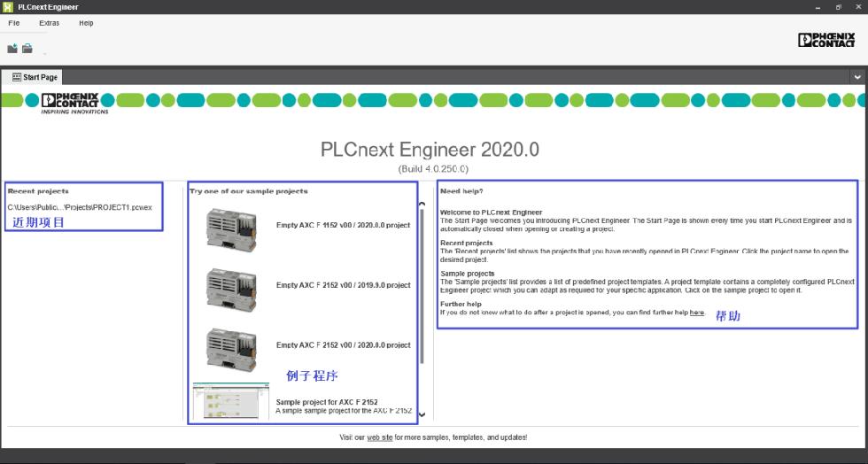Click the 'here' further help link
This screenshot has height=464, width=868.
pos(697,313)
